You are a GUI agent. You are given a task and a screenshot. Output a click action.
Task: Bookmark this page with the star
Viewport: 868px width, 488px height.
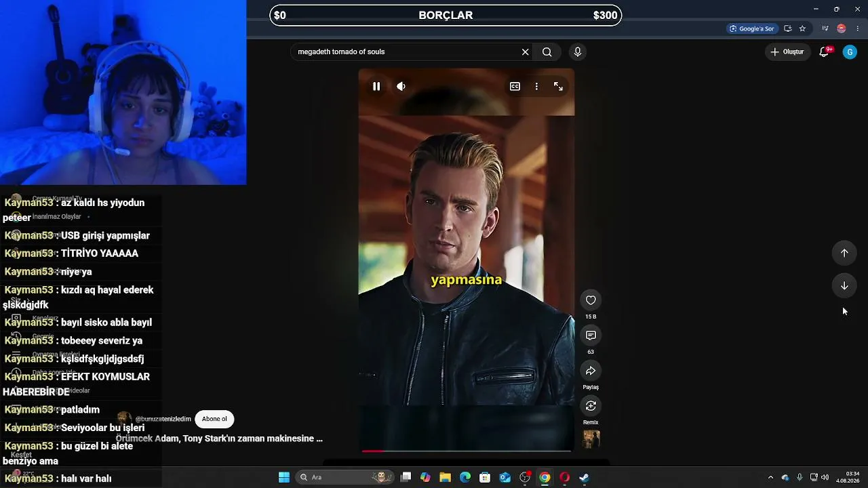(x=803, y=28)
